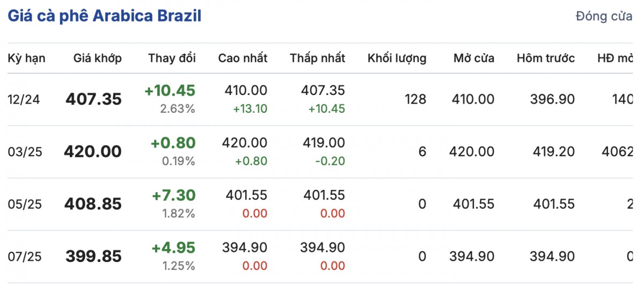Viewport: 644px width, 285px height.
Task: Click the 'Khối lượng' column header
Action: 397,58
